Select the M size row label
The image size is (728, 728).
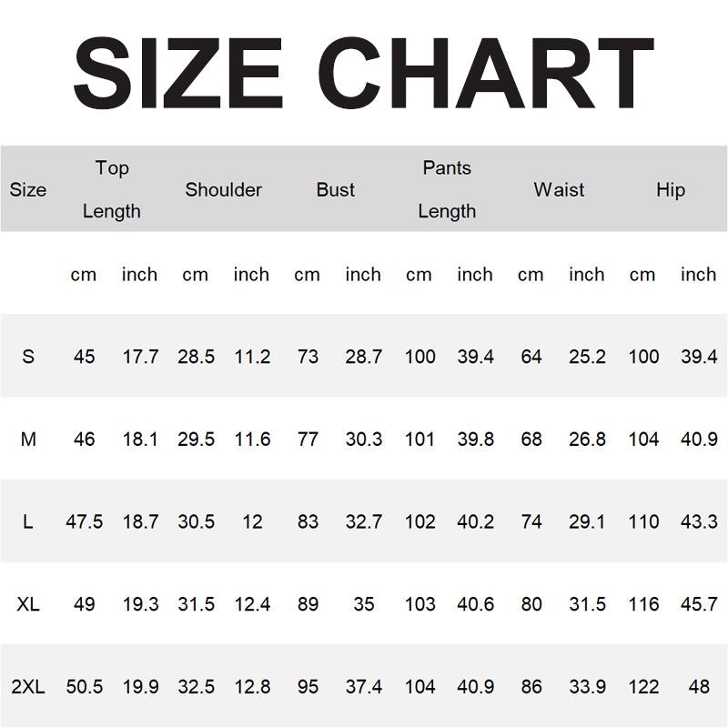[x=28, y=440]
